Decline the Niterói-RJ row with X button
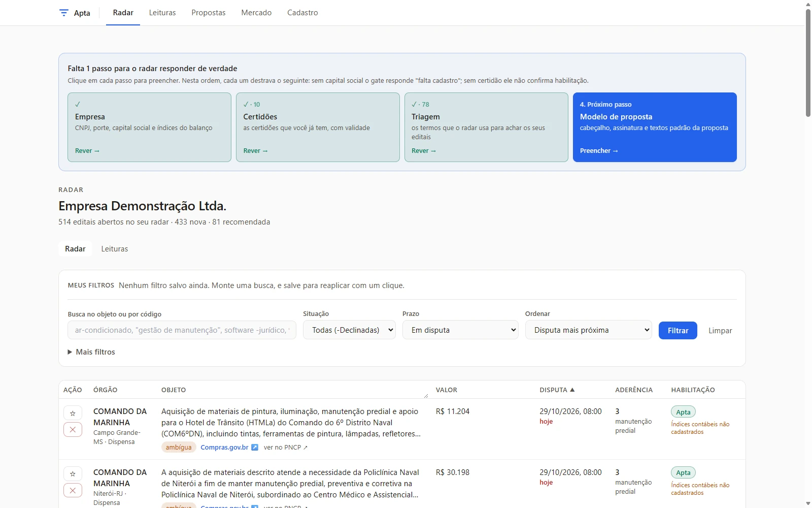Screen dimensions: 812x508 pyautogui.click(x=73, y=490)
